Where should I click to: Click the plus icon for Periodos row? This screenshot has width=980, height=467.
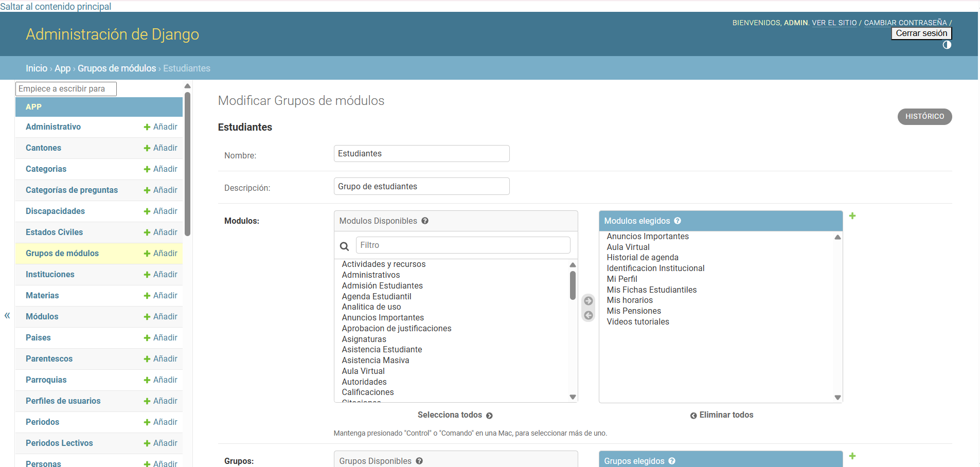tap(147, 422)
